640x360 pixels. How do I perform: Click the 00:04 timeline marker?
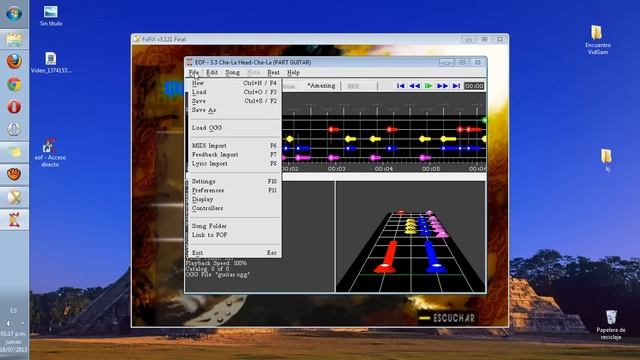[x=384, y=169]
